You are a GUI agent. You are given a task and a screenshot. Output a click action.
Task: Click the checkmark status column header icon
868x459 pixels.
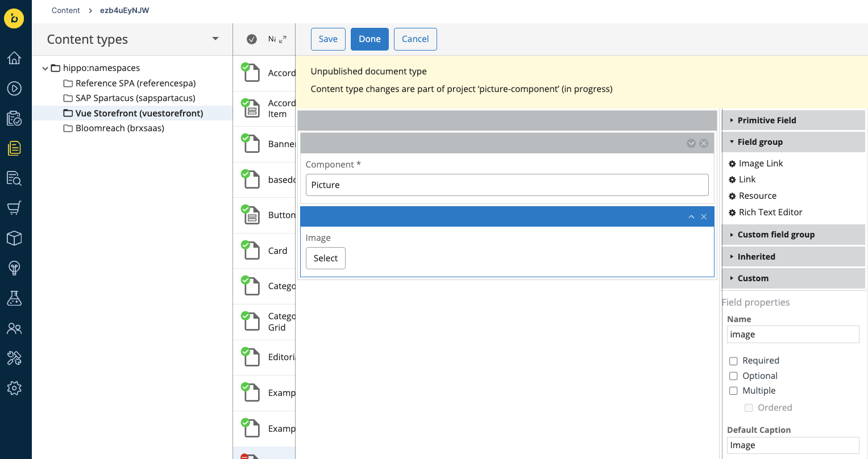[x=252, y=39]
